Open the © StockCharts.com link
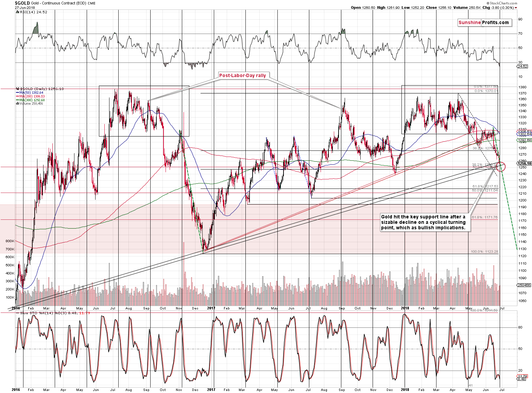This screenshot has height=393, width=532. pyautogui.click(x=502, y=3)
